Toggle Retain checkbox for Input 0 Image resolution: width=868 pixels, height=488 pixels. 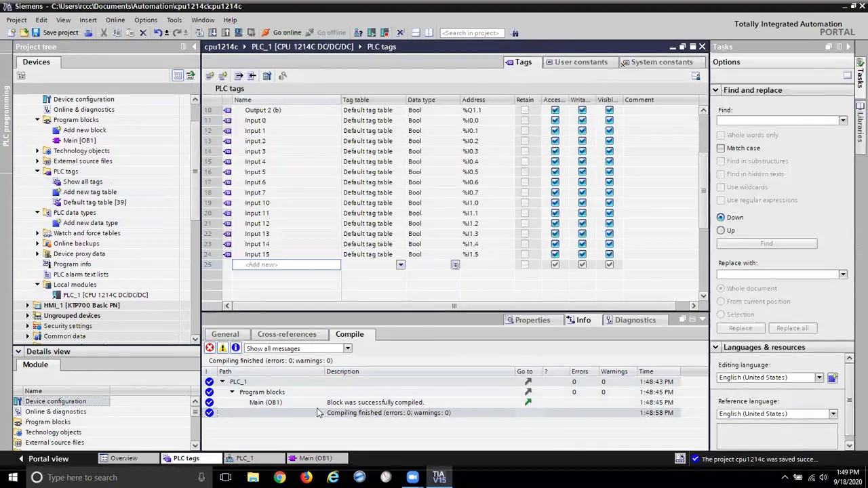tap(525, 120)
